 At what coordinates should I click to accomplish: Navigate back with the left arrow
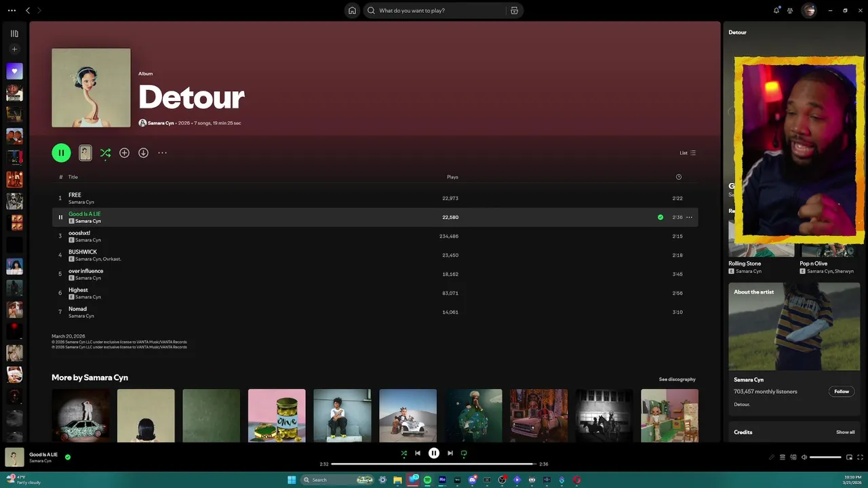point(28,10)
